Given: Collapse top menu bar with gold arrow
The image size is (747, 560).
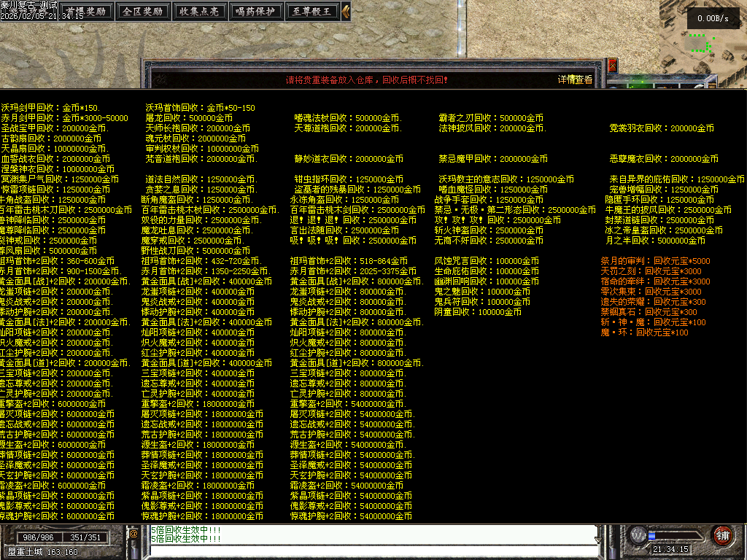Looking at the screenshot, I should pos(346,12).
